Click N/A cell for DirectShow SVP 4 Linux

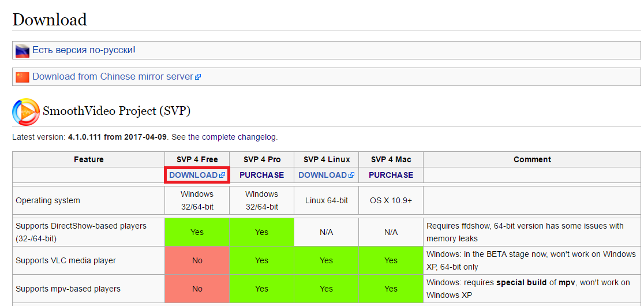326,232
